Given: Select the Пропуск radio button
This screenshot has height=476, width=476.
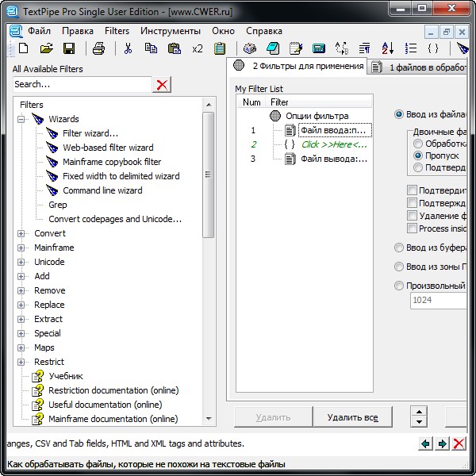Looking at the screenshot, I should [418, 156].
